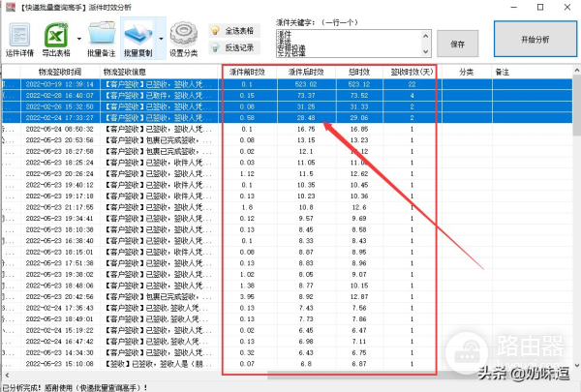Click the 73.37 cell
Screen dimensions: 581x392
[x=306, y=96]
